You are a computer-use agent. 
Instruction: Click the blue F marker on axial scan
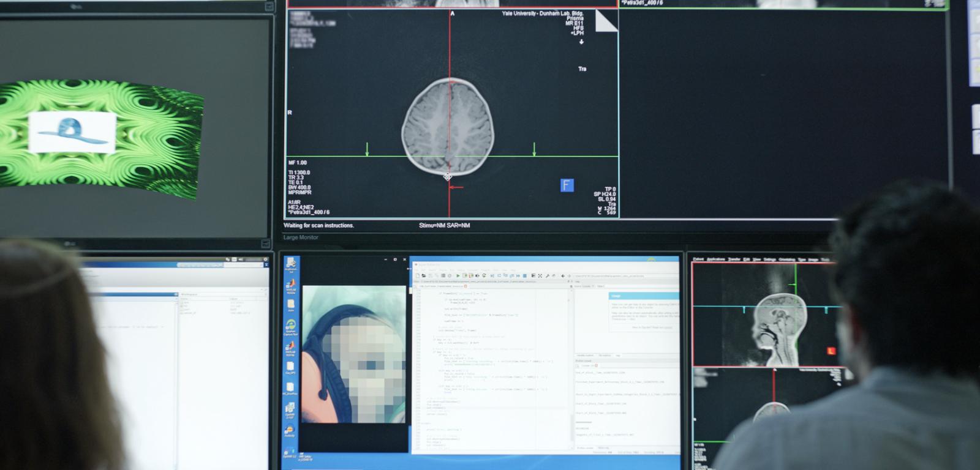click(x=567, y=185)
